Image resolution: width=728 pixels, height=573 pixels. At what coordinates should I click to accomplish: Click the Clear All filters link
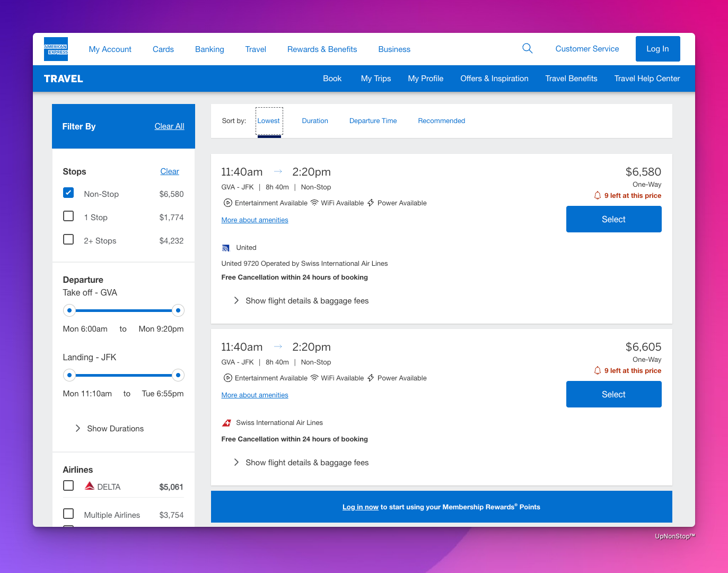click(169, 126)
